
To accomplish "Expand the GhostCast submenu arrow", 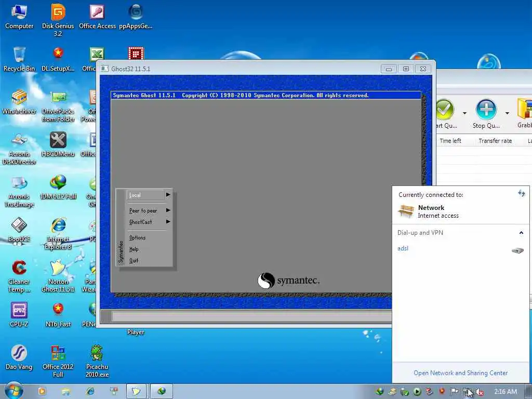I will pyautogui.click(x=168, y=221).
